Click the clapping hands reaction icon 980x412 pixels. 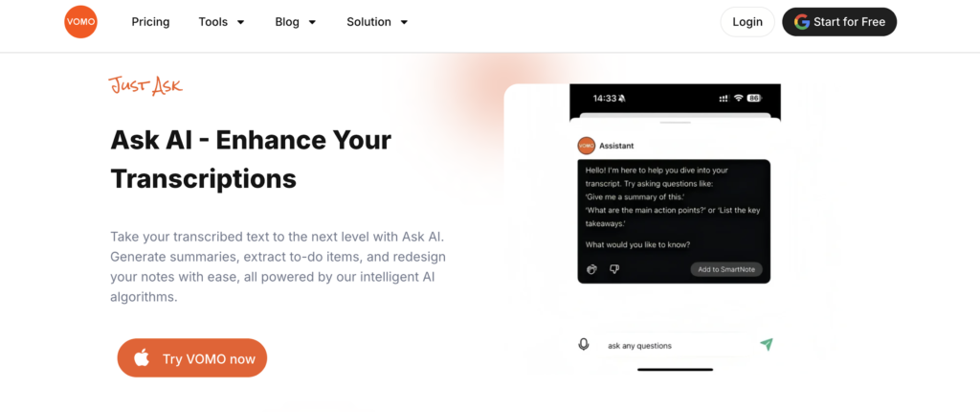(591, 269)
